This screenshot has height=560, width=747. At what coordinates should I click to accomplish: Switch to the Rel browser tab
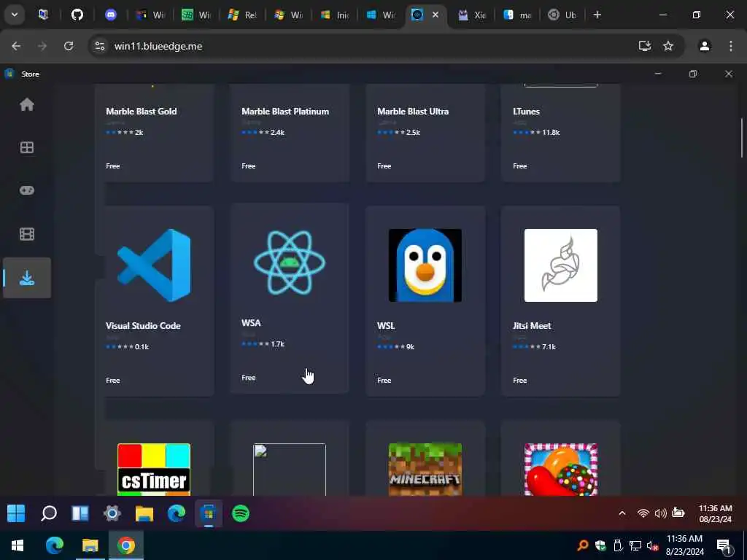pos(242,15)
